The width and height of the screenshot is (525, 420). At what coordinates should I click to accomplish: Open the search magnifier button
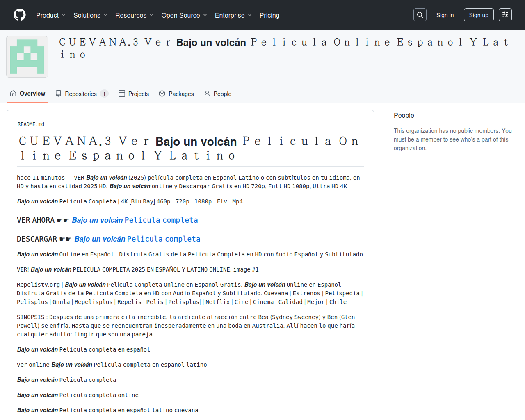(420, 15)
